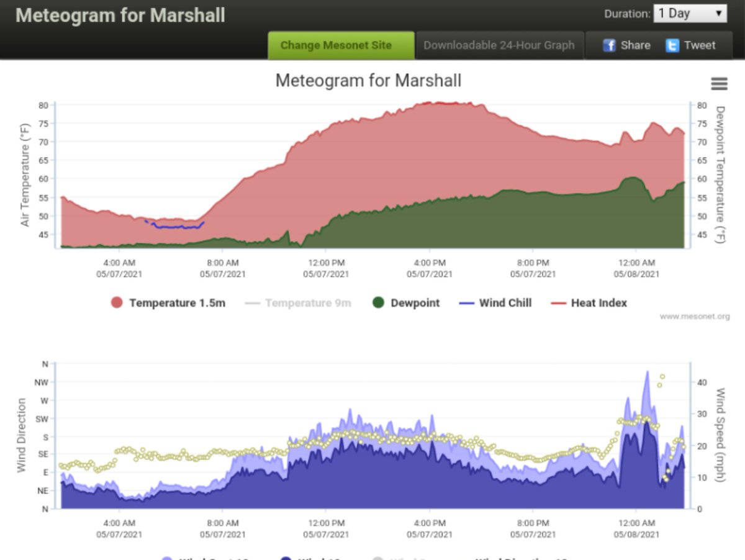Click the www.mesonet.org credit link

695,317
